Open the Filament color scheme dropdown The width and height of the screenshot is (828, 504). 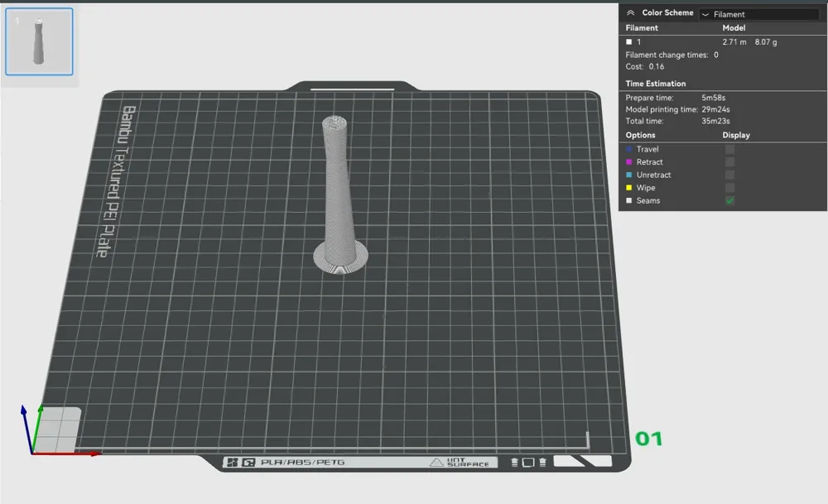click(758, 14)
